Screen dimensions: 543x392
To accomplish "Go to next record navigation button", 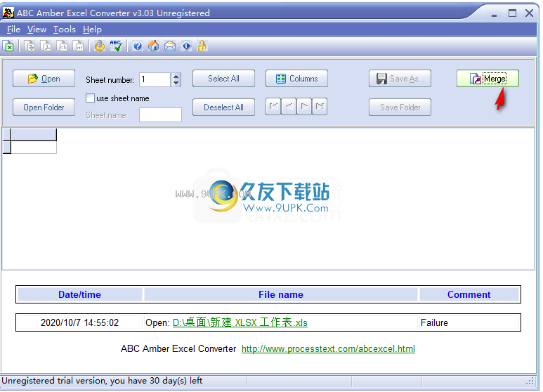I will tap(304, 106).
